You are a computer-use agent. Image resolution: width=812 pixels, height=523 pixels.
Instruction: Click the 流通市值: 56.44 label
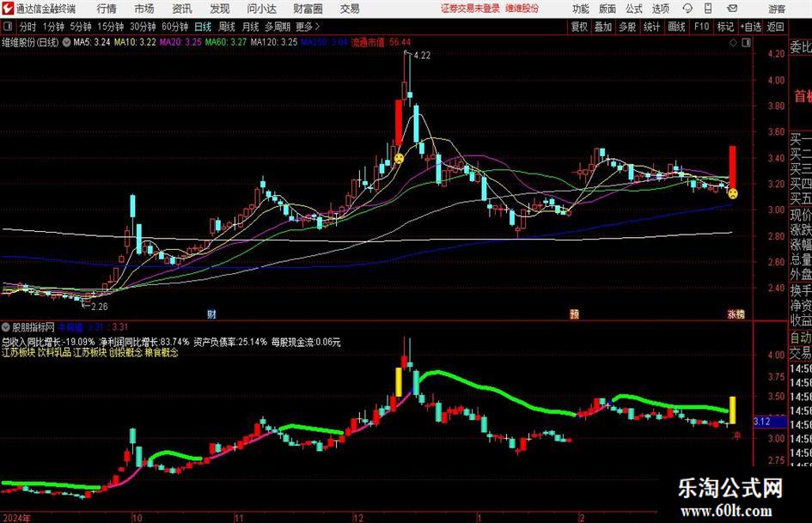click(x=381, y=42)
